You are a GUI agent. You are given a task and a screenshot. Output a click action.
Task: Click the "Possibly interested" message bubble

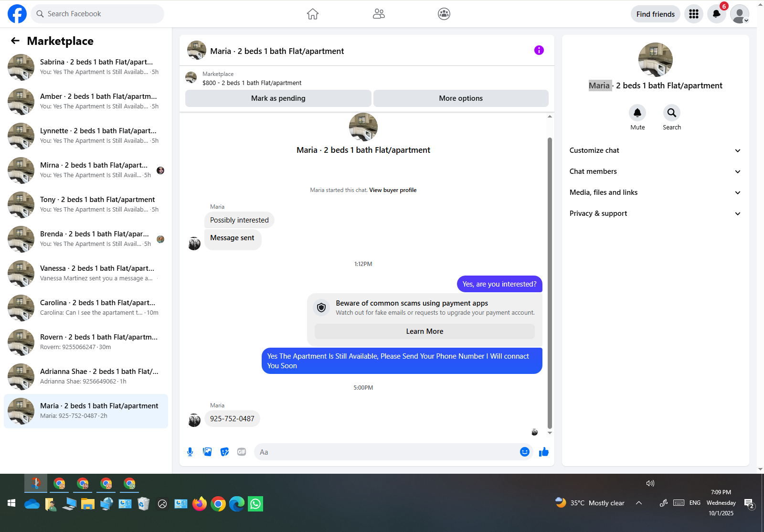click(239, 220)
